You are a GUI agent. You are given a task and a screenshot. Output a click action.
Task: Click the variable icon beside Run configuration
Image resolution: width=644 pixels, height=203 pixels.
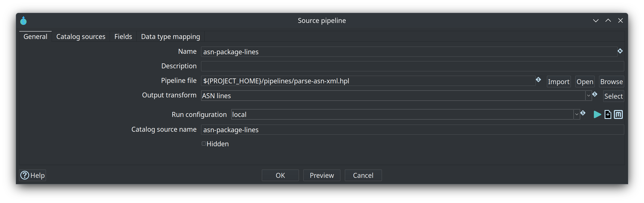pyautogui.click(x=583, y=113)
